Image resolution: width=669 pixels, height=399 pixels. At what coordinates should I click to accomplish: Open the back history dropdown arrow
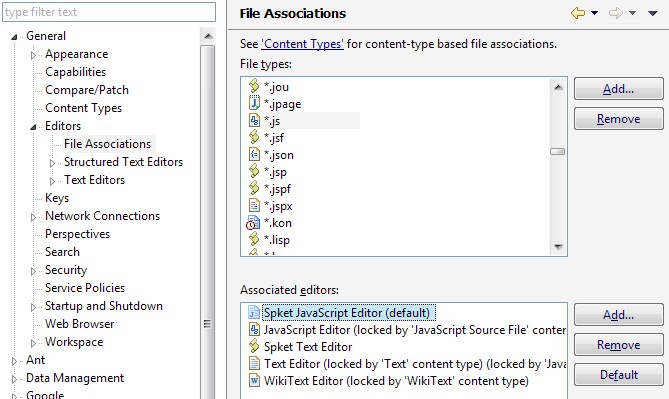[594, 13]
